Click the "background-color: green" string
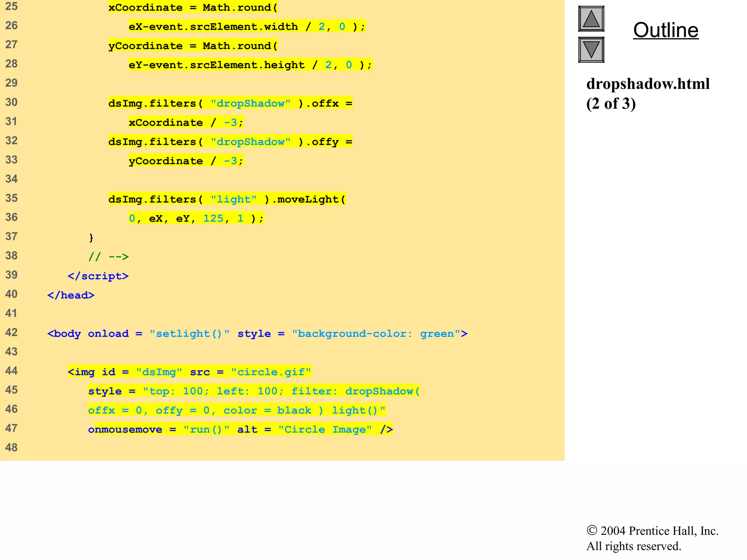The image size is (747, 560). (x=376, y=334)
